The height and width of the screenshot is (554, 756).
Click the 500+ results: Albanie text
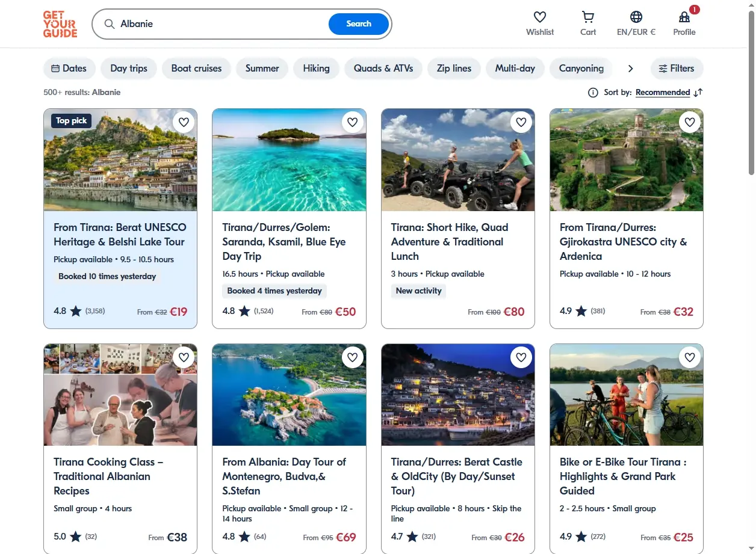82,93
